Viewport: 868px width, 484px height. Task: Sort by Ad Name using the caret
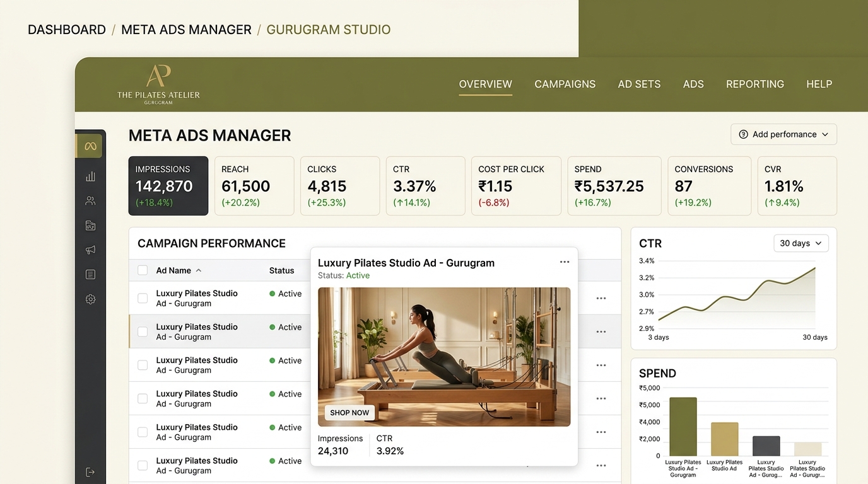pos(199,270)
